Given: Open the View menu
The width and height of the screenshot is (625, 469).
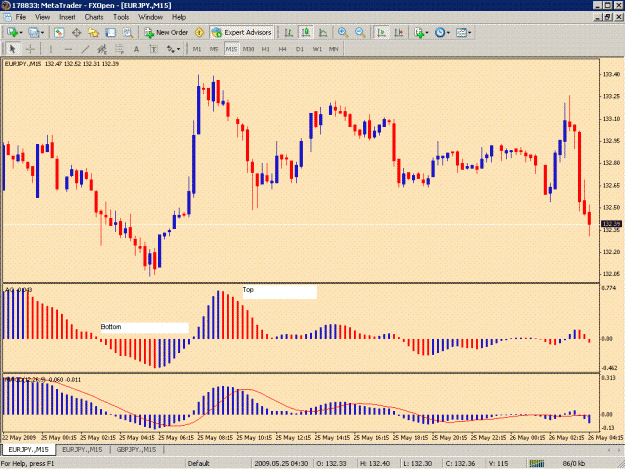Looking at the screenshot, I should click(x=43, y=17).
